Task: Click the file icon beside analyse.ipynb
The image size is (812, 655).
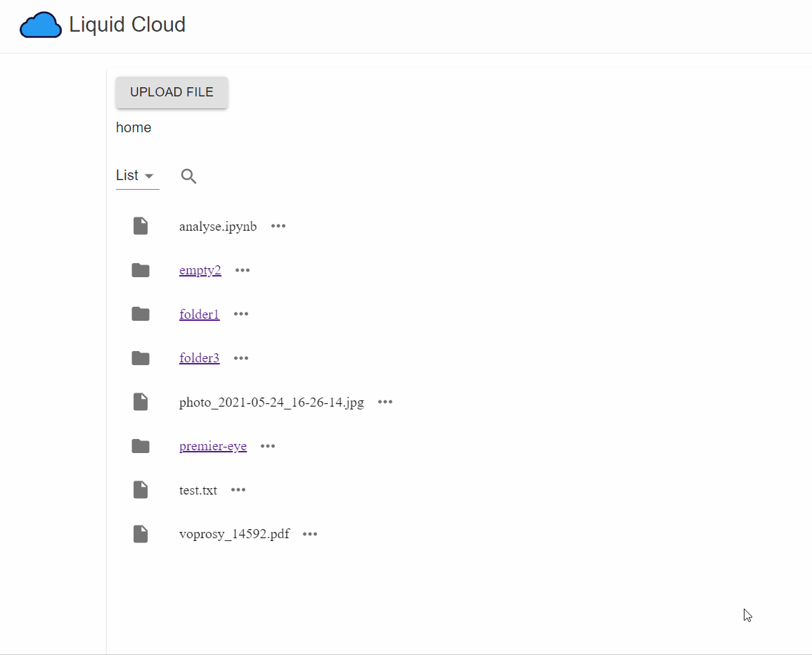Action: click(x=141, y=226)
